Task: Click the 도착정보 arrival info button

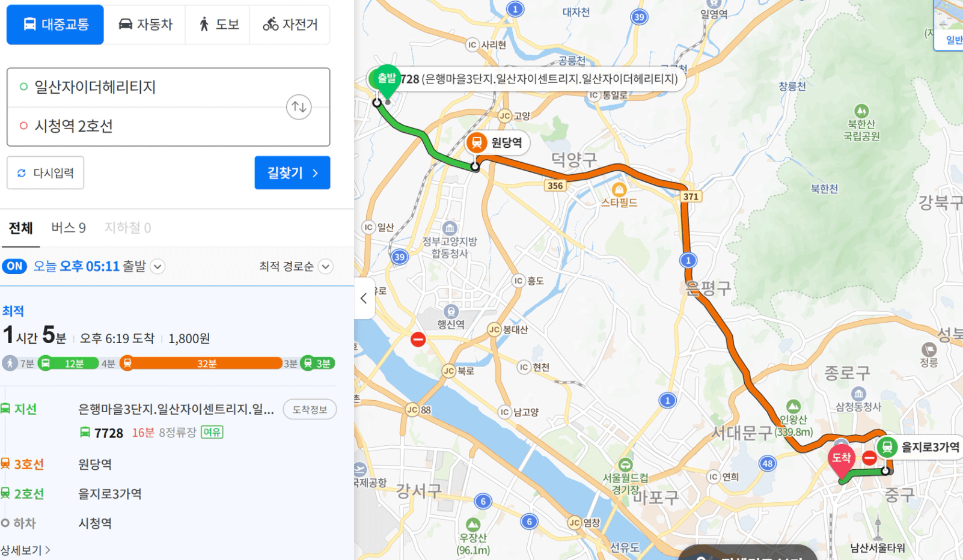Action: click(x=310, y=410)
